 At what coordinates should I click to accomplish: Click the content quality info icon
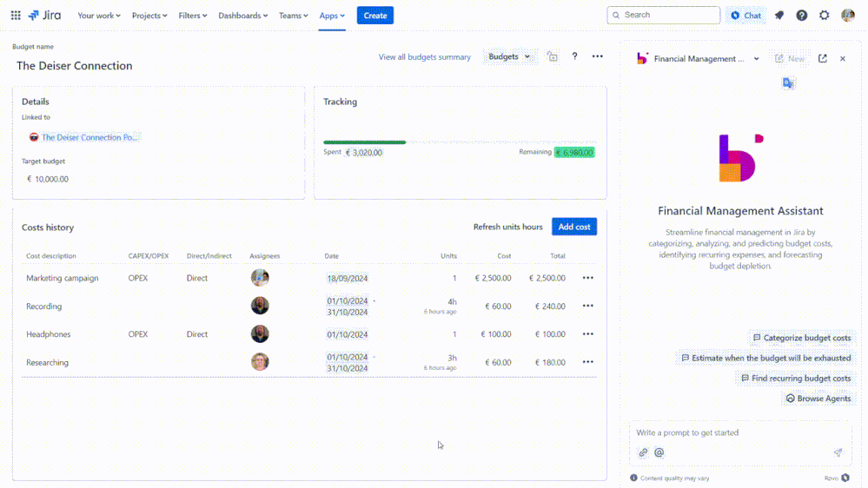(x=633, y=478)
